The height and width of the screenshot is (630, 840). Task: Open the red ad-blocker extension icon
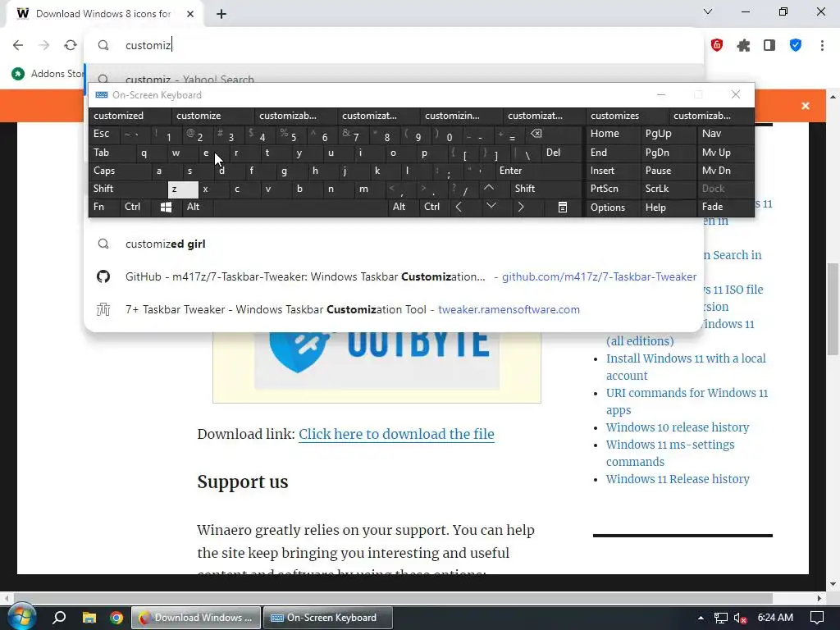(717, 45)
